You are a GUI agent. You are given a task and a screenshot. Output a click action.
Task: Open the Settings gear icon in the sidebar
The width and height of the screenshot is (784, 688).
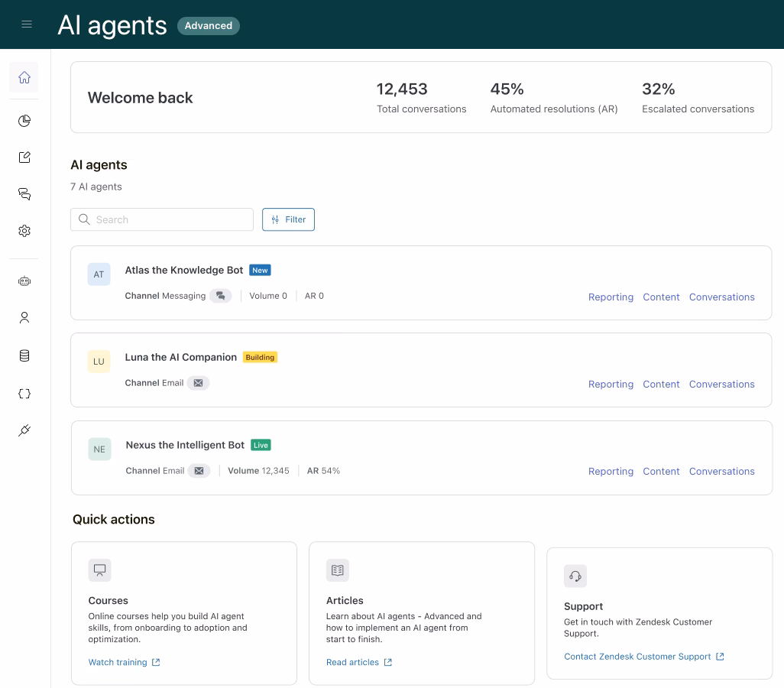click(x=24, y=230)
